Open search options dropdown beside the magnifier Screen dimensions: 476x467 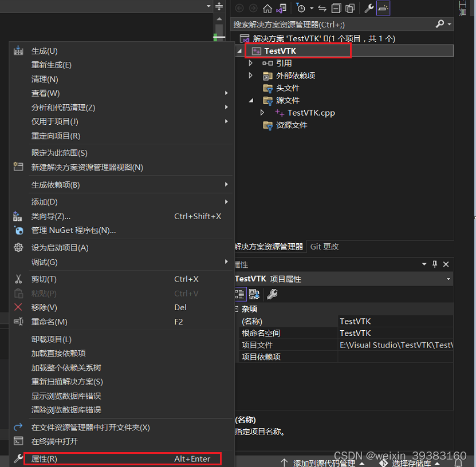pos(449,24)
